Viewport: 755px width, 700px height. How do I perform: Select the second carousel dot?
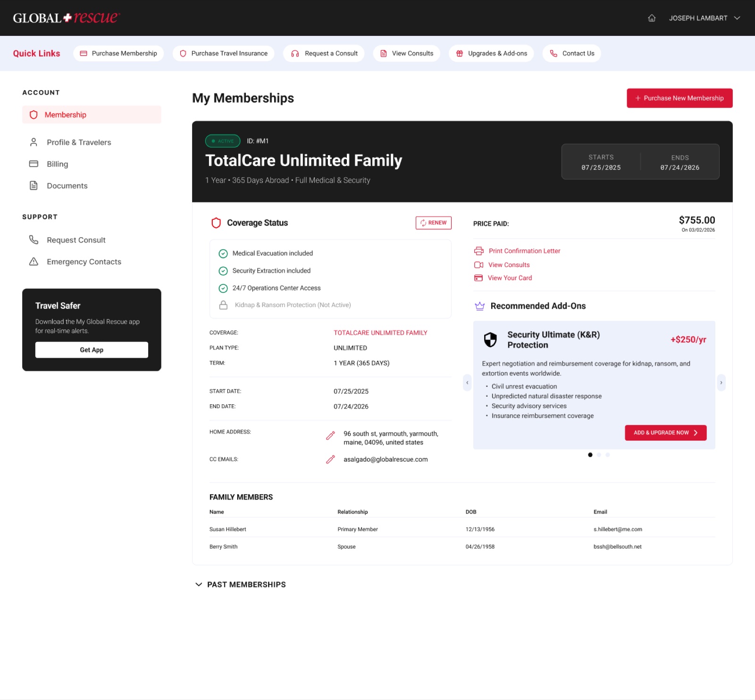point(599,455)
